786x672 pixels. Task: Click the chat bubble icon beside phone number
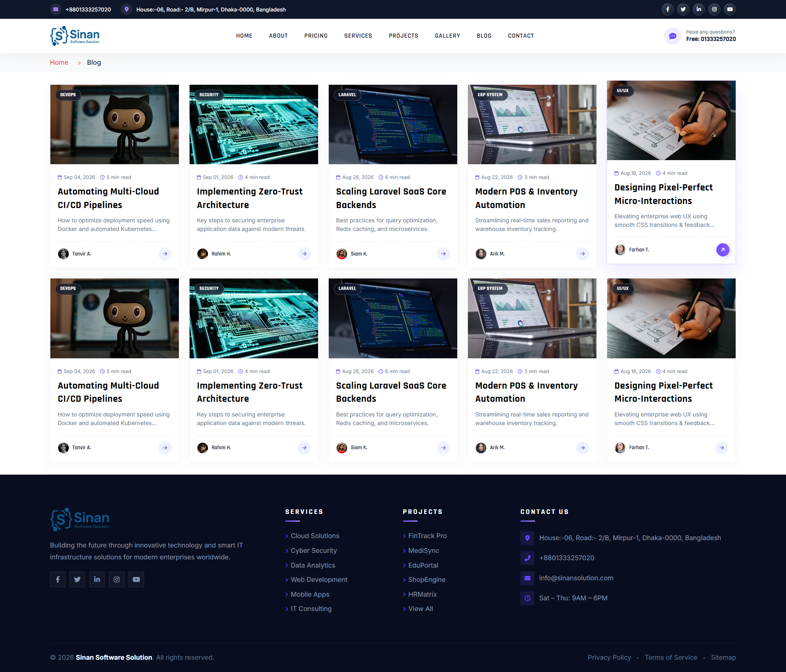coord(672,36)
